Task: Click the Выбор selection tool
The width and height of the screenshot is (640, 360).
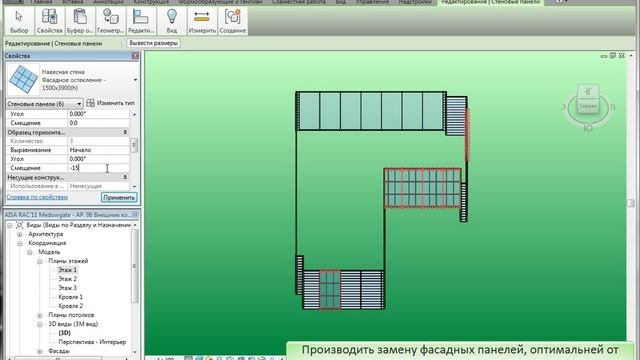Action: (19, 21)
